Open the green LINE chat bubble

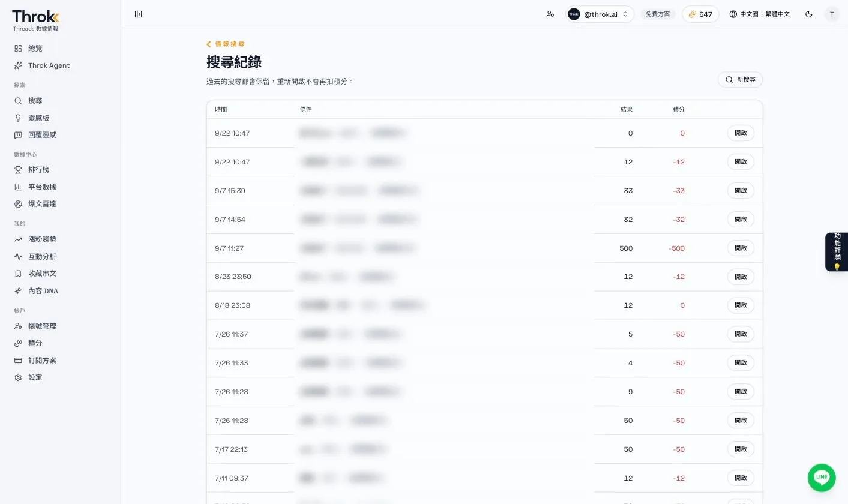click(x=822, y=478)
